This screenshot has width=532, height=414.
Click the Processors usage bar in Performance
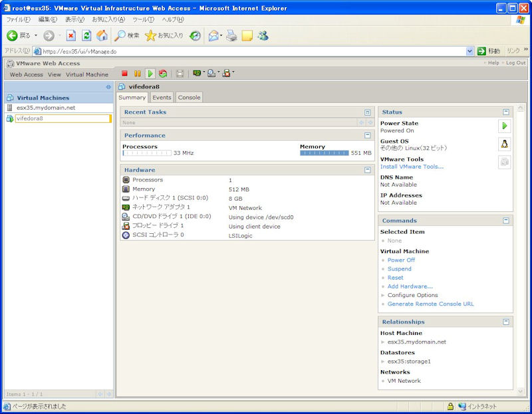click(x=147, y=154)
